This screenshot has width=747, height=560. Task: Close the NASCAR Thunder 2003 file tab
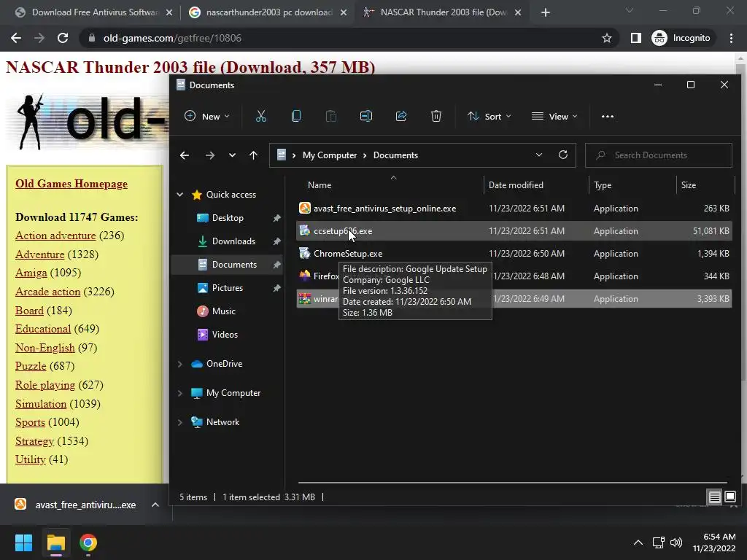pyautogui.click(x=519, y=12)
